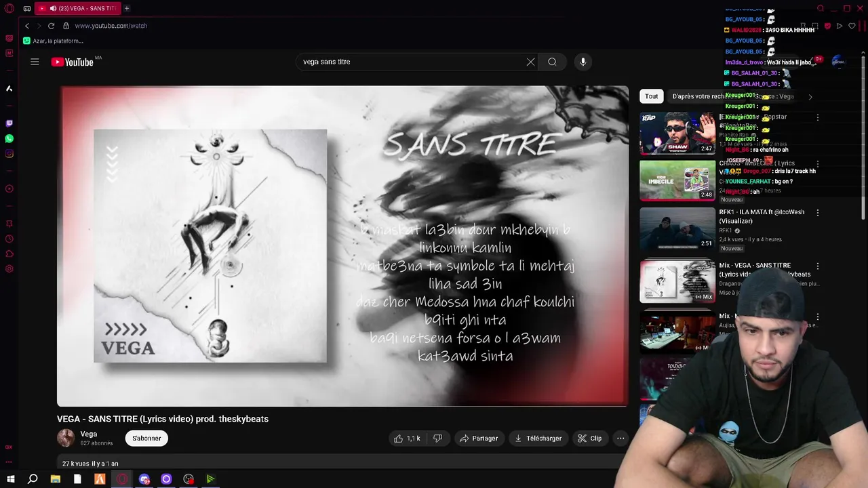Bookmark the page with the heart icon
The width and height of the screenshot is (868, 488).
852,26
